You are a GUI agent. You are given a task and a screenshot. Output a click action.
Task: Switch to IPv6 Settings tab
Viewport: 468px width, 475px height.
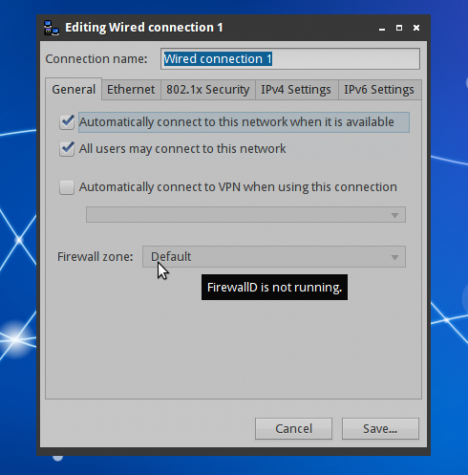[x=379, y=90]
